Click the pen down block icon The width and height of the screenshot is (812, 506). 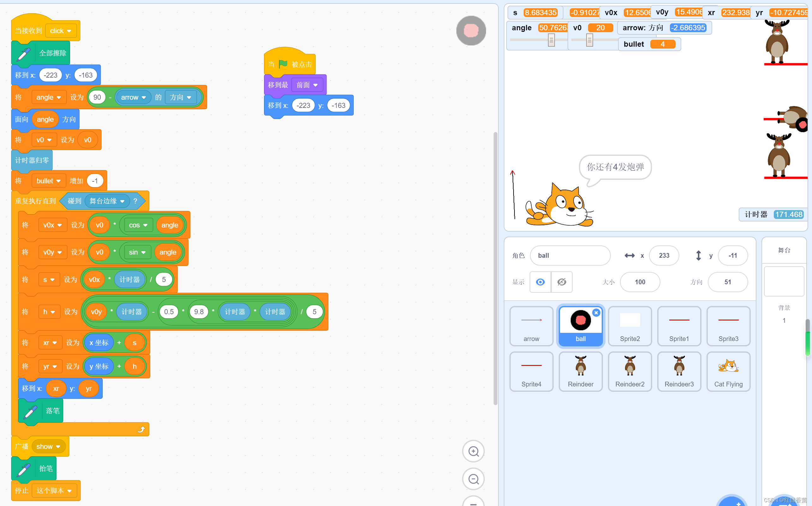click(x=30, y=411)
